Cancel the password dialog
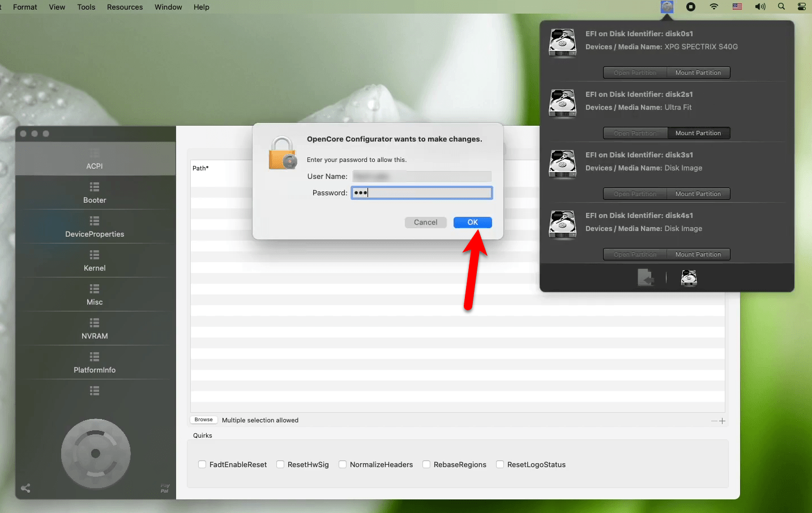 (426, 223)
